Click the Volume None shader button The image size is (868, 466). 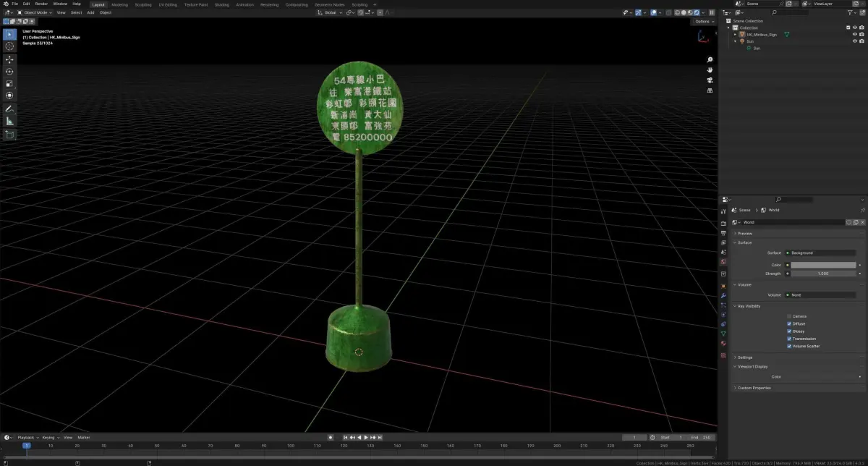(x=822, y=295)
